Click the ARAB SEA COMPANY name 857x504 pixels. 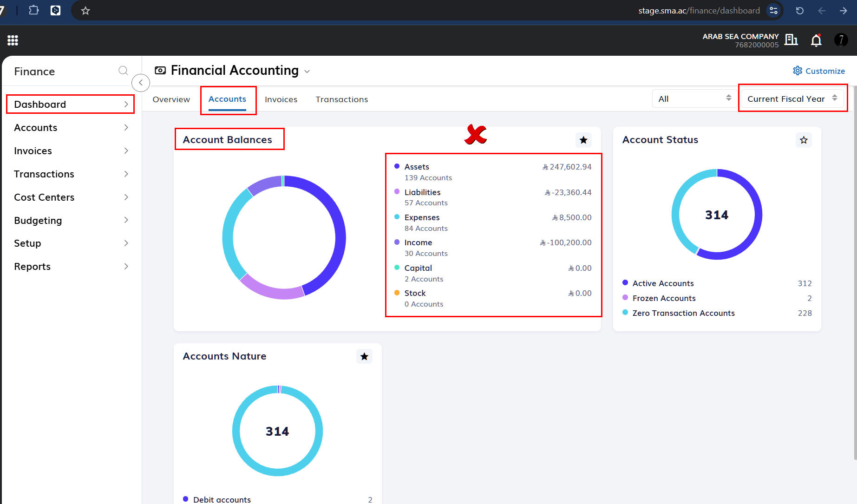[x=740, y=36]
